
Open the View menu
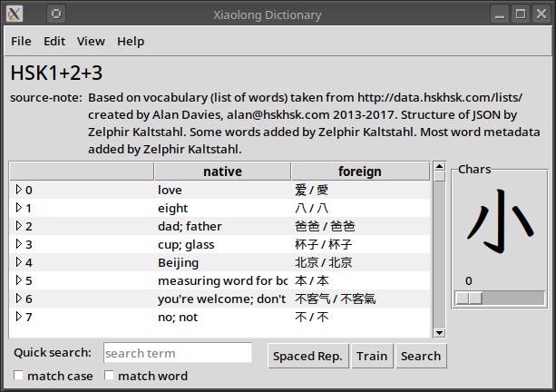point(91,41)
